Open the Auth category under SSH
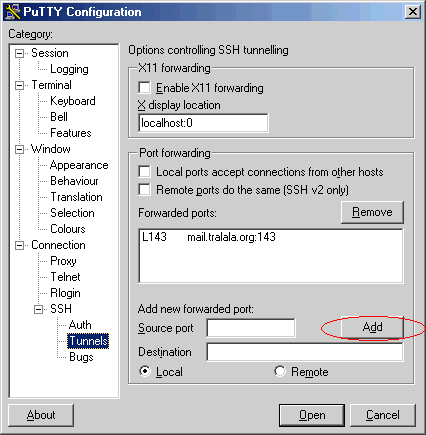Viewport: 426px width, 435px height. point(80,325)
